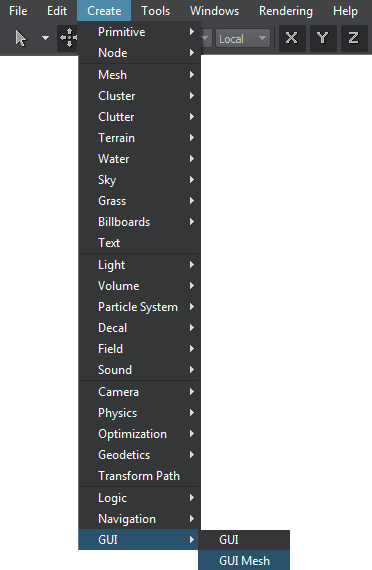Open the Help menu
This screenshot has width=372, height=570.
click(345, 11)
